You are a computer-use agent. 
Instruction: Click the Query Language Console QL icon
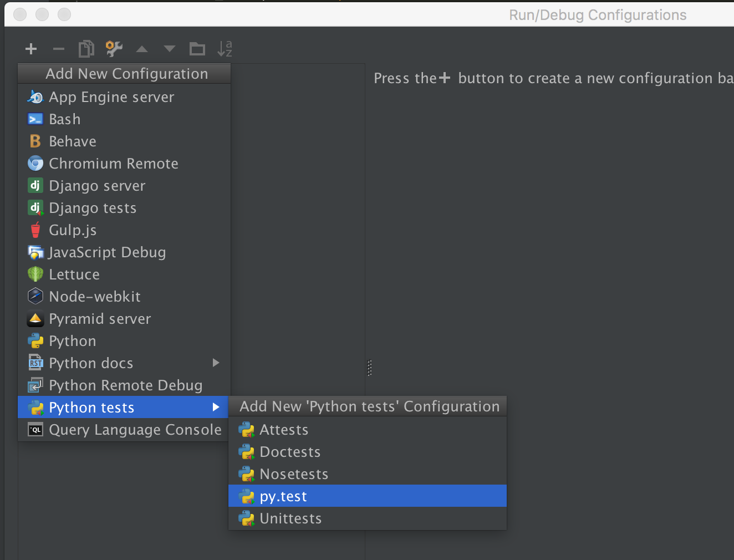(x=35, y=430)
